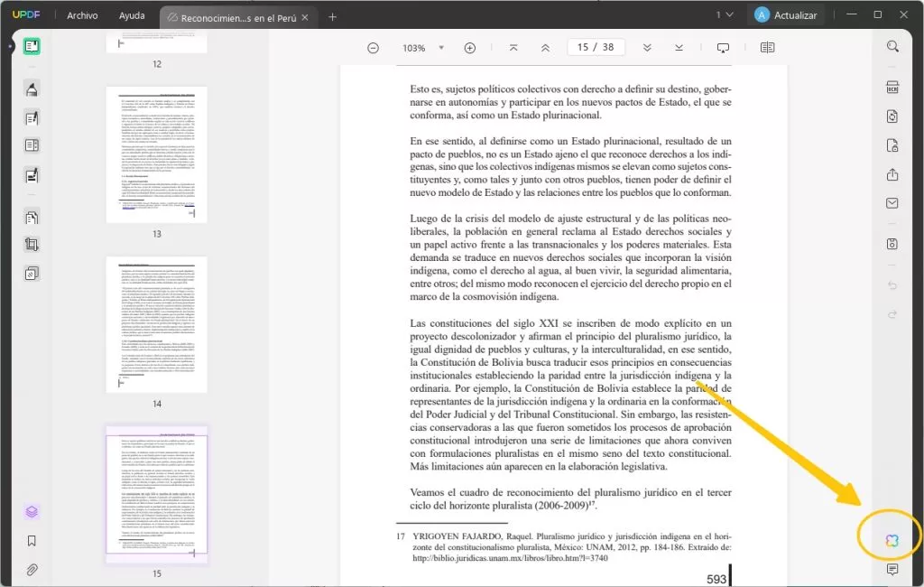Select page 14 thumbnail
This screenshot has height=587, width=924.
tap(157, 324)
